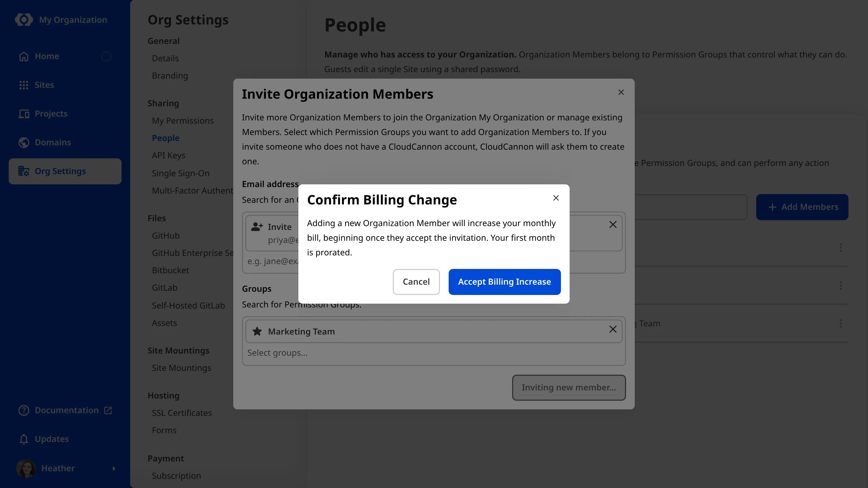Click the CloudCannon logo icon
This screenshot has height=488, width=868.
coord(24,20)
